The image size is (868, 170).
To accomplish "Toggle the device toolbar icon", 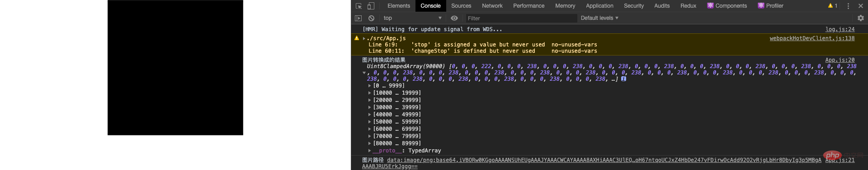I will click(x=371, y=6).
